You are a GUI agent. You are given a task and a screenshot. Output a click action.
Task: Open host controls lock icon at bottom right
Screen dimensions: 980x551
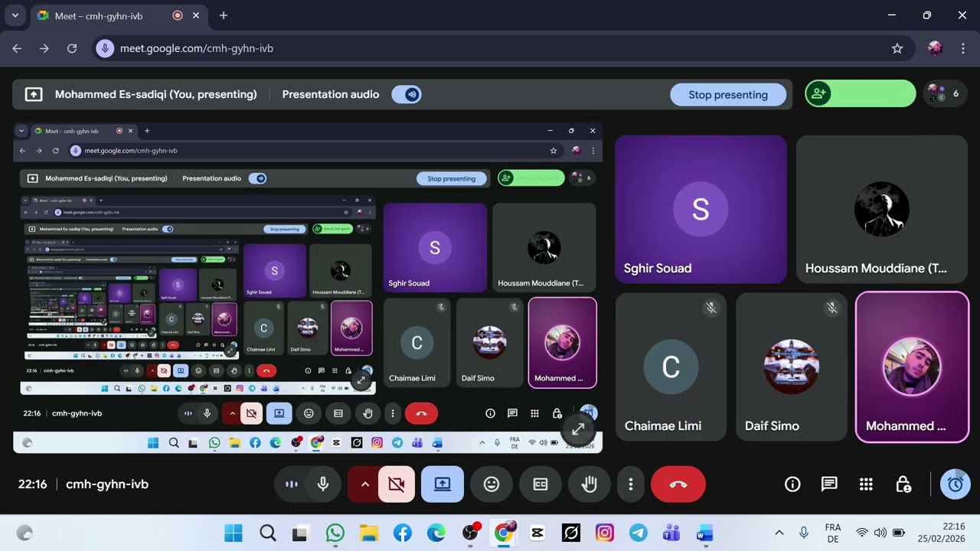(x=903, y=484)
